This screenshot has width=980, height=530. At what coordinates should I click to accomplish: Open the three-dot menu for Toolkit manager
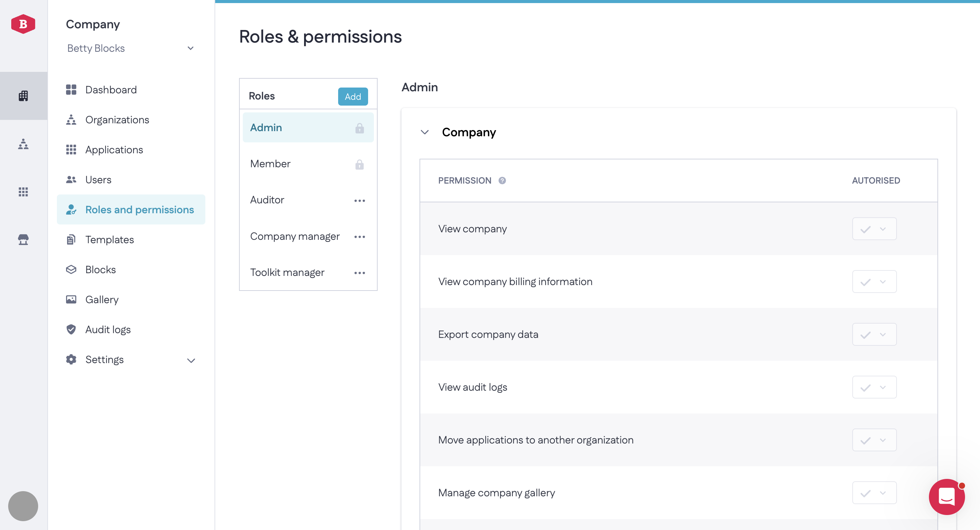360,273
